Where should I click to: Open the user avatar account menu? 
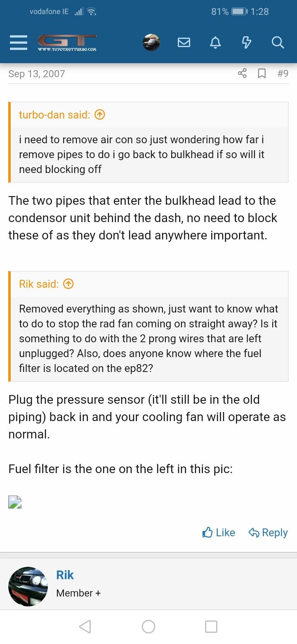[151, 43]
